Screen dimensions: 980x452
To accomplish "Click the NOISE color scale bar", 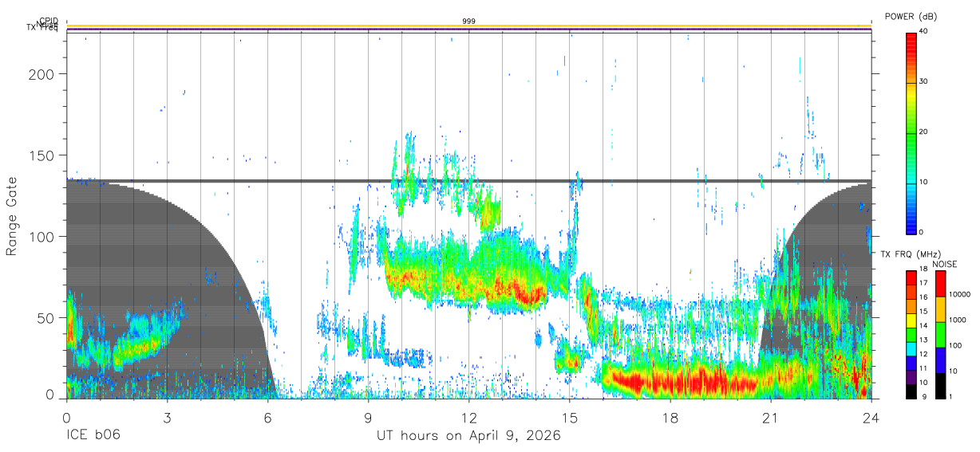I will pyautogui.click(x=941, y=334).
